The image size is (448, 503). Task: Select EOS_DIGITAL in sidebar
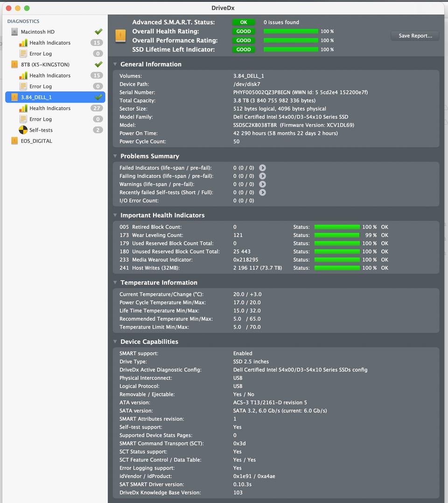[x=55, y=141]
